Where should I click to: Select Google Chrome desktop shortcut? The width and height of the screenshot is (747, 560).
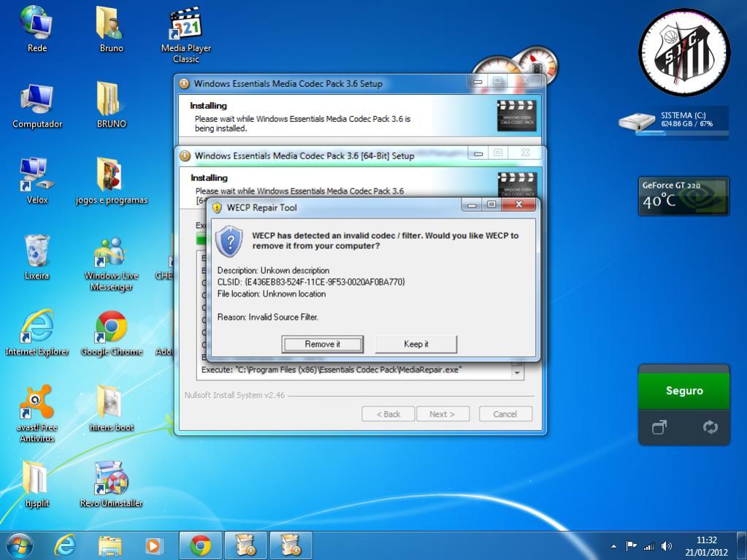click(112, 332)
